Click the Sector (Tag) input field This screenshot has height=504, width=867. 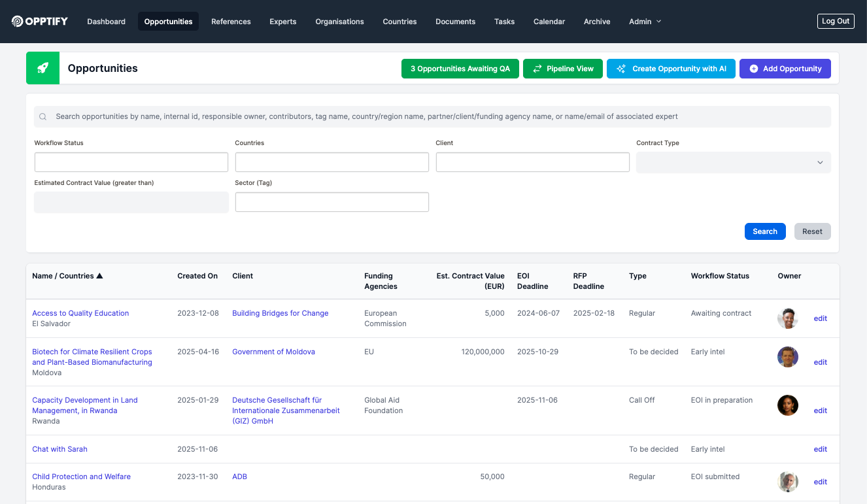pyautogui.click(x=331, y=202)
